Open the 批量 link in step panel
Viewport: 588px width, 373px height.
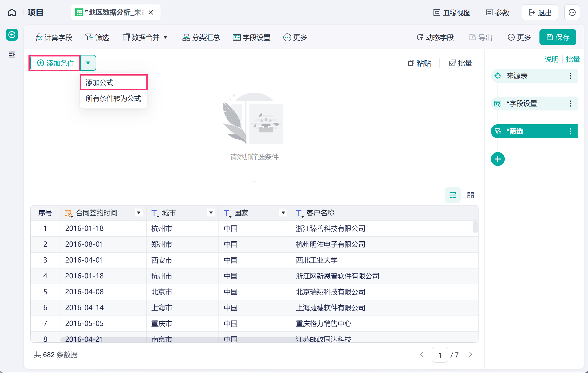click(x=573, y=59)
